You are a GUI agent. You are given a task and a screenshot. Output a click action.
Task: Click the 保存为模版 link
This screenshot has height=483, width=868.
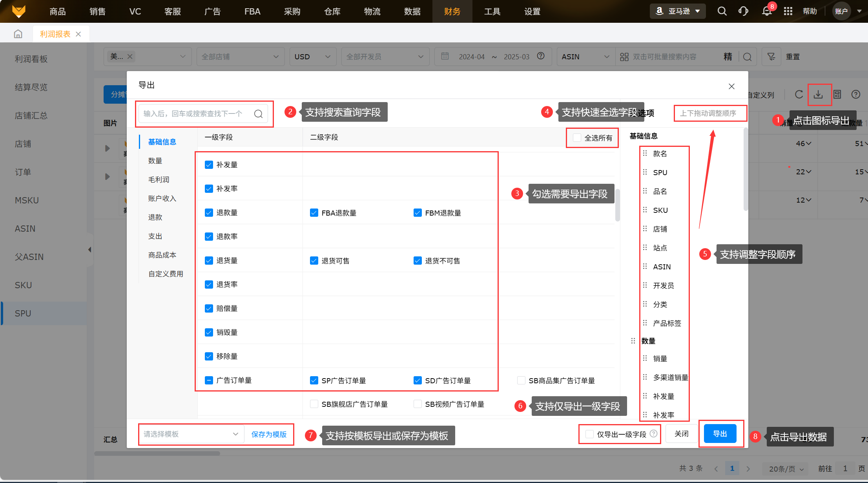coord(269,434)
